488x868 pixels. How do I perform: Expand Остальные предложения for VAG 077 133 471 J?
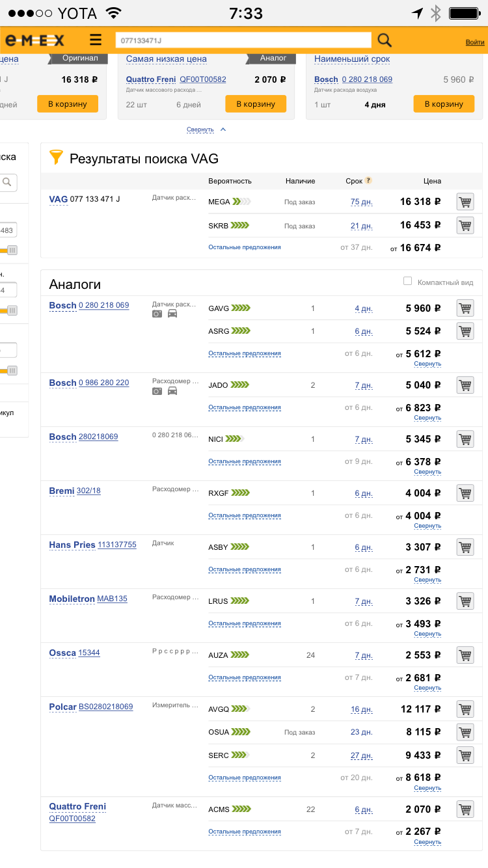(245, 247)
